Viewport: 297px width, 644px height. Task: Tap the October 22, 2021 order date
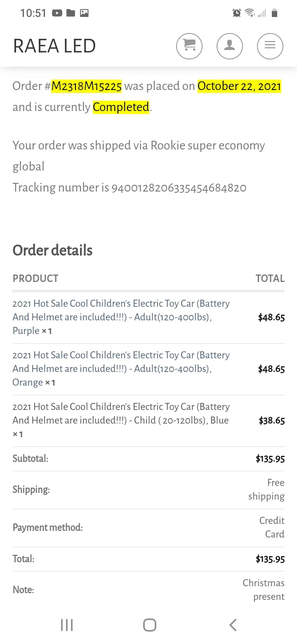[x=239, y=86]
